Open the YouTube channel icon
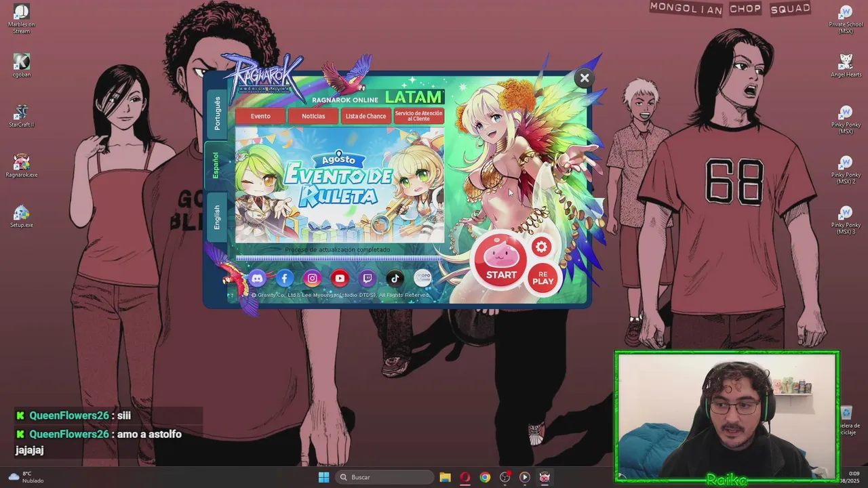Screen dimensions: 868x488 [340, 278]
